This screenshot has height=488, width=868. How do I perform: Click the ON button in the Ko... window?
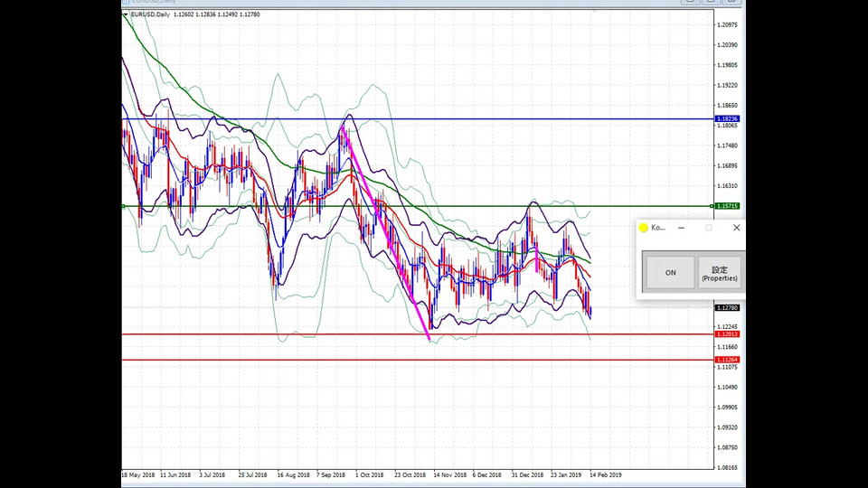670,272
